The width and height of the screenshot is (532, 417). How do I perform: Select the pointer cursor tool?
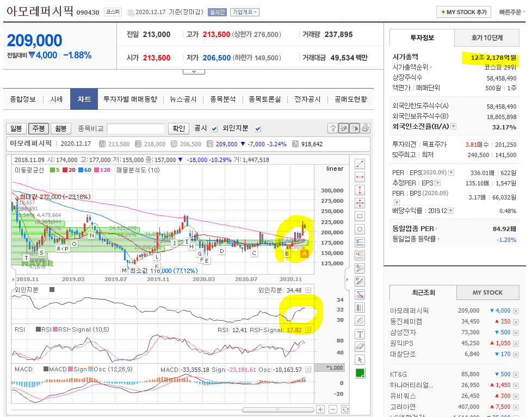360,359
